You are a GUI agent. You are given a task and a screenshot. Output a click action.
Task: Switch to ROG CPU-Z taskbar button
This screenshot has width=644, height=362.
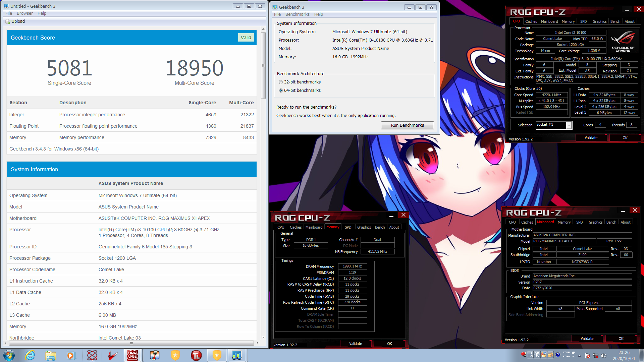[x=132, y=355]
